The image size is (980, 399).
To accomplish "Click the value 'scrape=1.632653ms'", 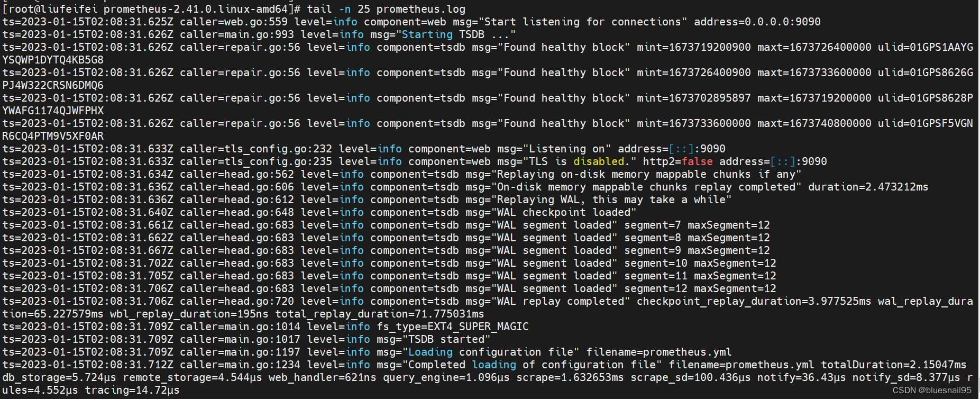I will (570, 377).
